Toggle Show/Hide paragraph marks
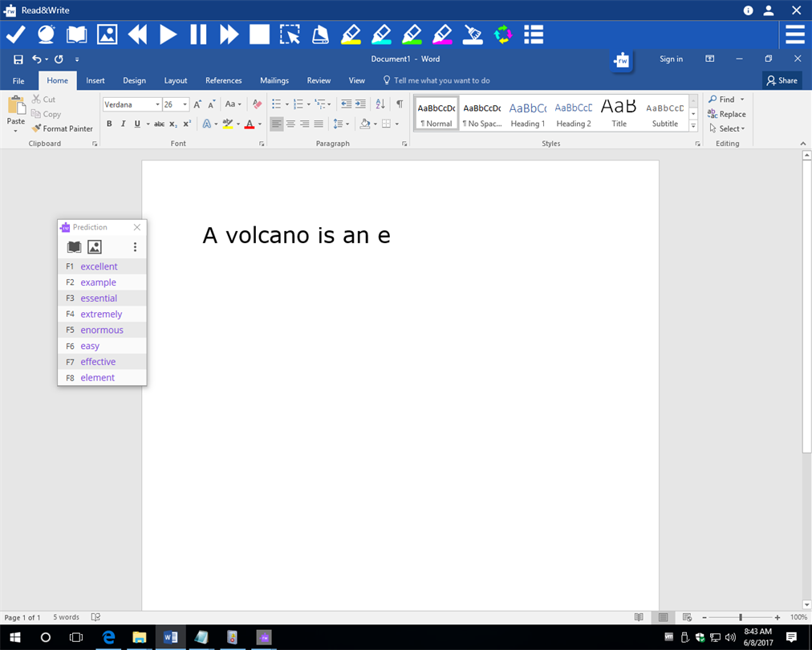The height and width of the screenshot is (650, 812). point(400,104)
